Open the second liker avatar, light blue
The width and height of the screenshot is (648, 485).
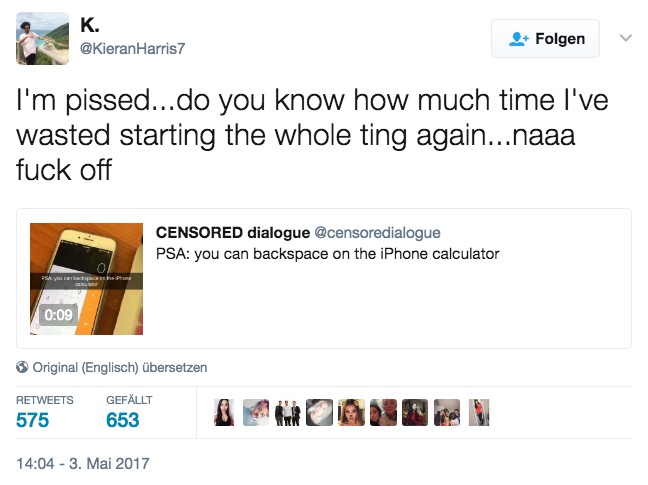(256, 412)
